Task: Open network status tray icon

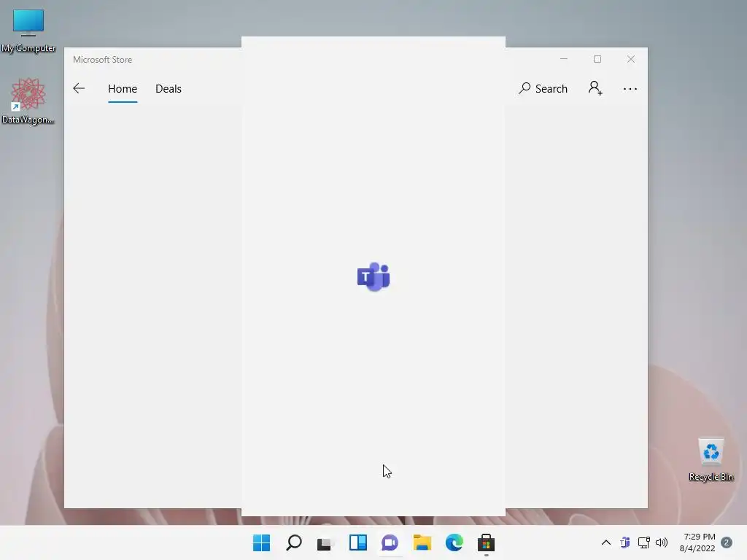Action: (643, 542)
